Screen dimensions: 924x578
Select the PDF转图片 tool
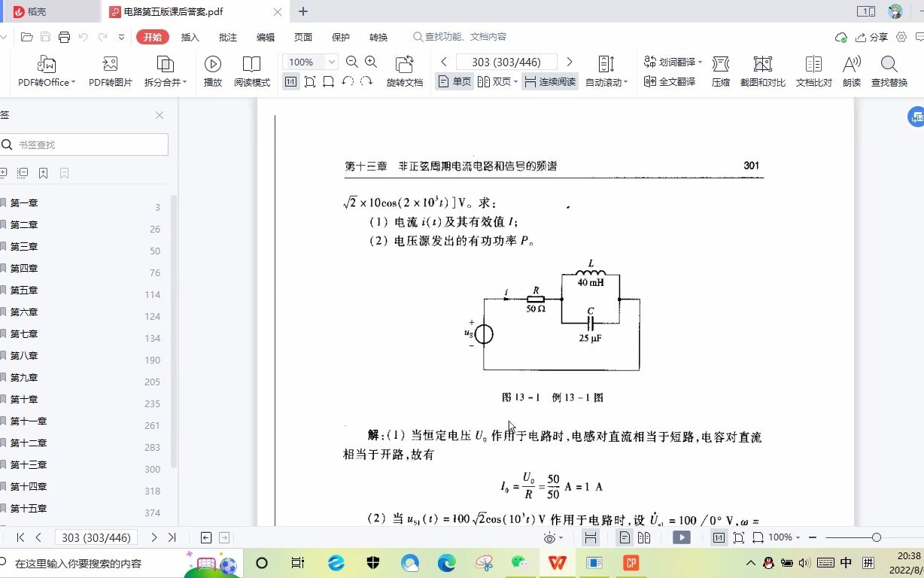(x=111, y=71)
